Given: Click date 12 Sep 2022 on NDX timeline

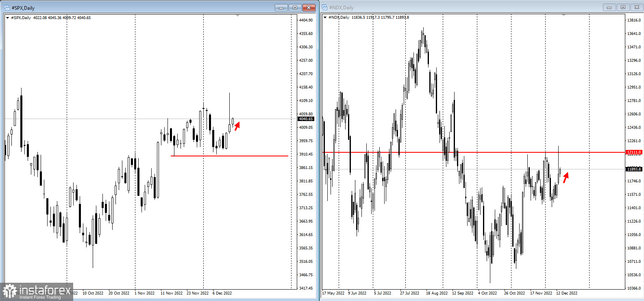Looking at the screenshot, I should click(x=463, y=293).
